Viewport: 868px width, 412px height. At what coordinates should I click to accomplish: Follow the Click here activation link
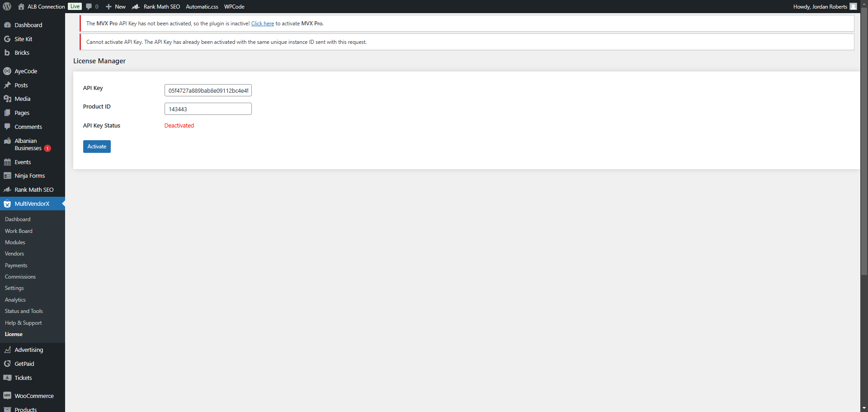[263, 24]
